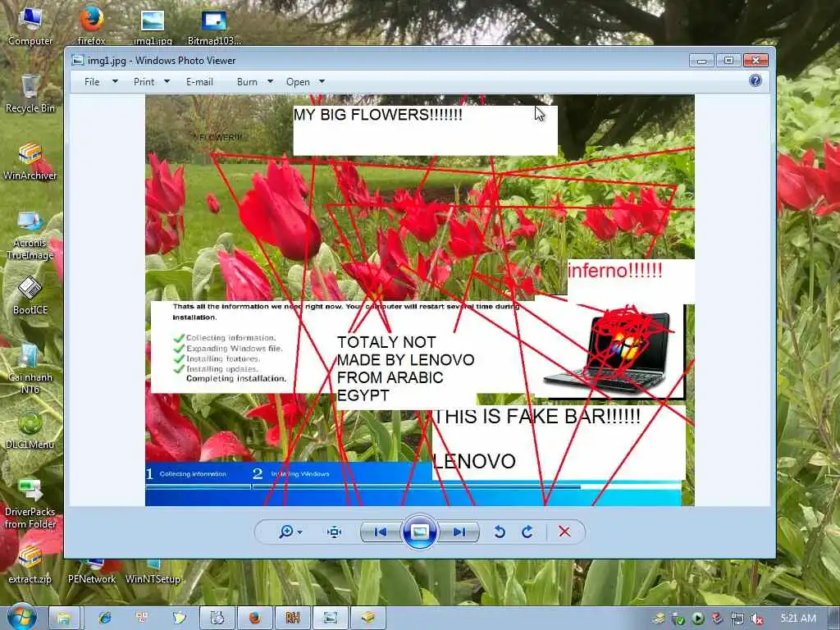Image resolution: width=840 pixels, height=630 pixels.
Task: Open Firefox from the taskbar
Action: click(x=254, y=619)
